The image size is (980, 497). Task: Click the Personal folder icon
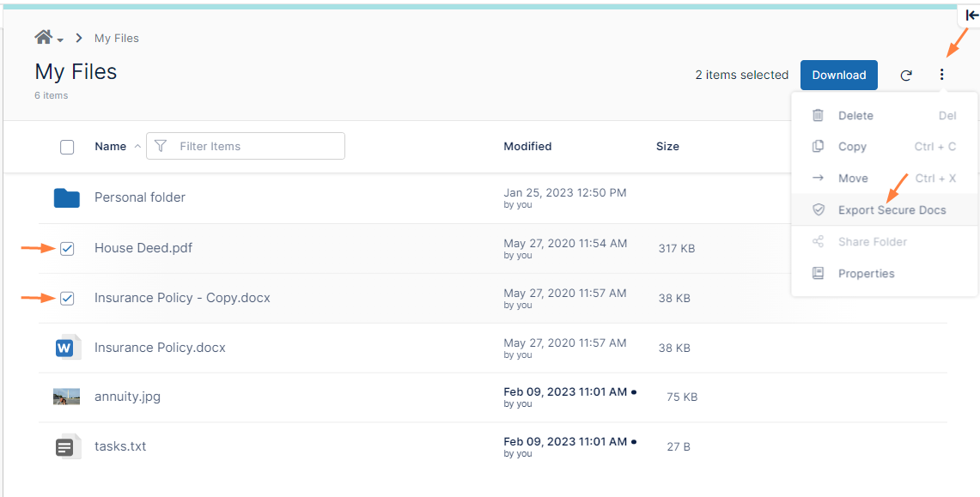66,198
